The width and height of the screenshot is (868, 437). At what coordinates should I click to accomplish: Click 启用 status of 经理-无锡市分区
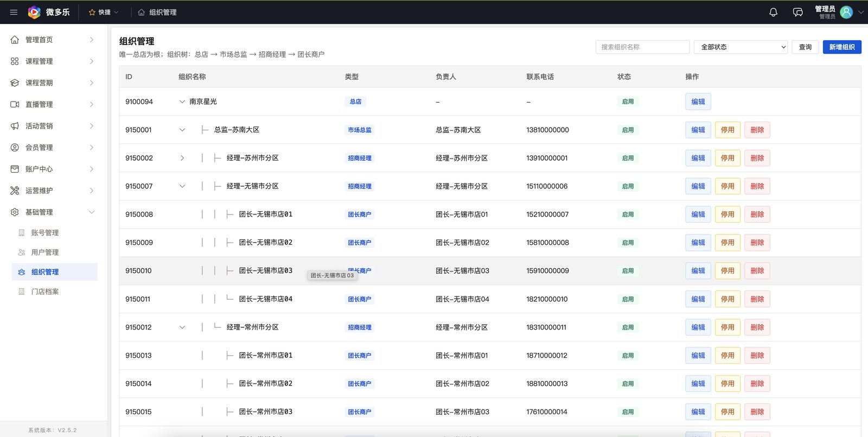(628, 186)
